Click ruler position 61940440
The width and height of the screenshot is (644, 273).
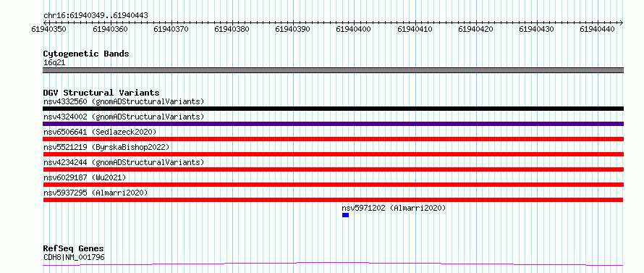598,29
